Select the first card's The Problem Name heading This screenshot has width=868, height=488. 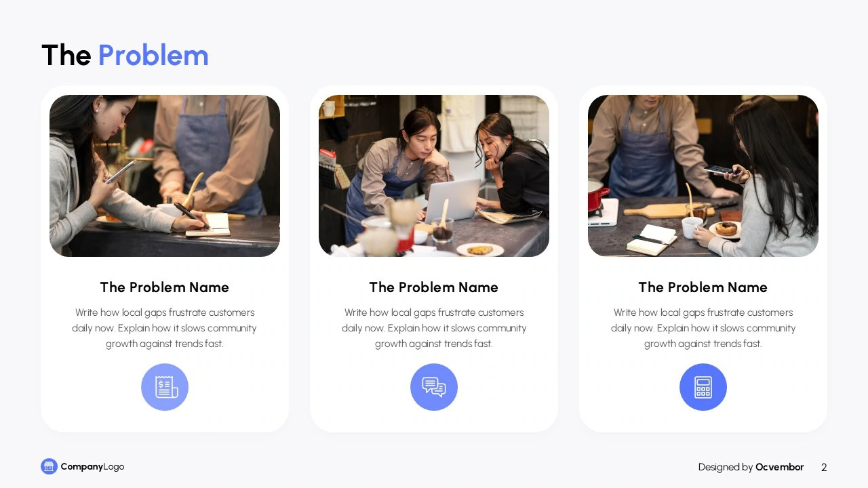pyautogui.click(x=165, y=287)
